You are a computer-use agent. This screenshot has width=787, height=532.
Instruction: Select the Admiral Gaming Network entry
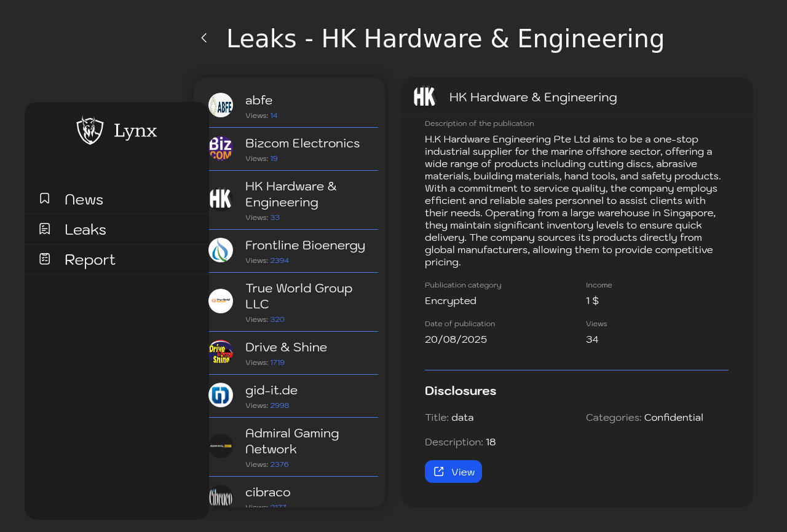[x=293, y=447]
